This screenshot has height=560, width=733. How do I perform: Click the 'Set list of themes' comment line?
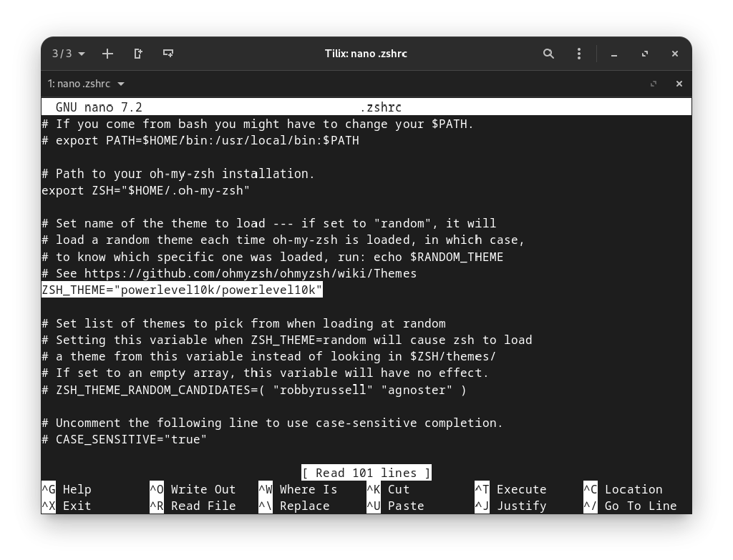(x=243, y=324)
